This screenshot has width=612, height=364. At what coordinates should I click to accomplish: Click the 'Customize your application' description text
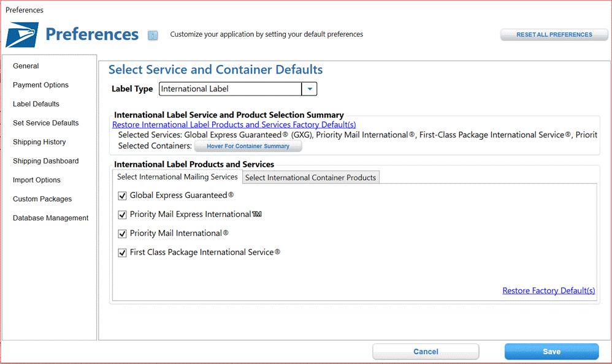[x=267, y=34]
